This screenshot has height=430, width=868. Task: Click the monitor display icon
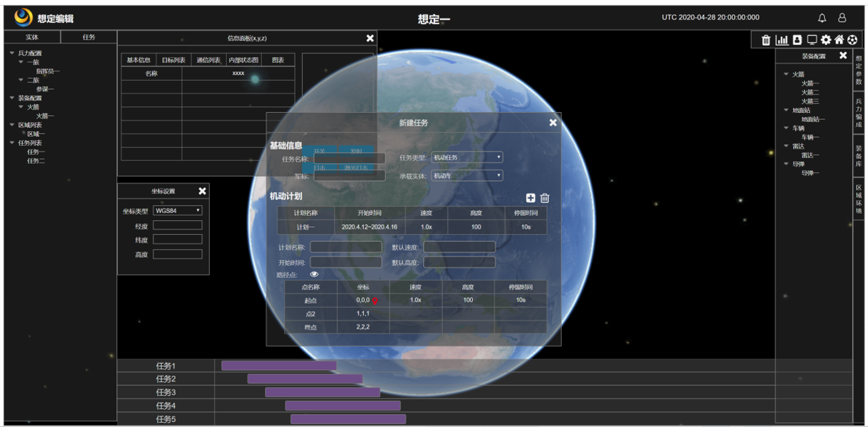click(812, 40)
